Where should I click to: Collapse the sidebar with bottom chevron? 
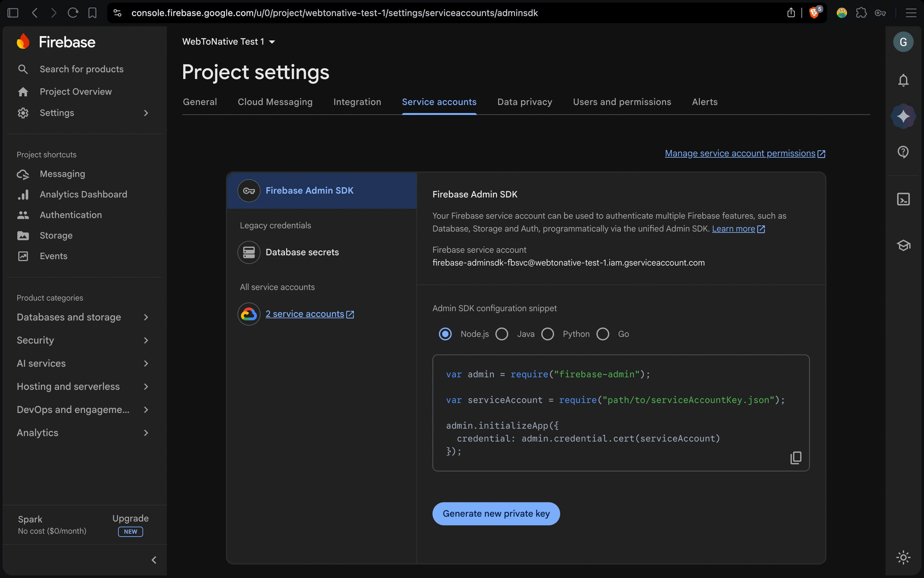point(154,560)
